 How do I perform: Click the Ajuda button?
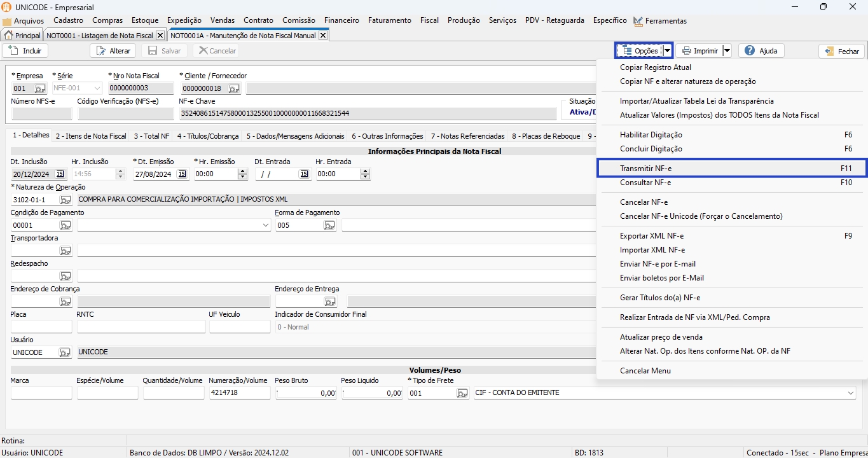click(761, 51)
